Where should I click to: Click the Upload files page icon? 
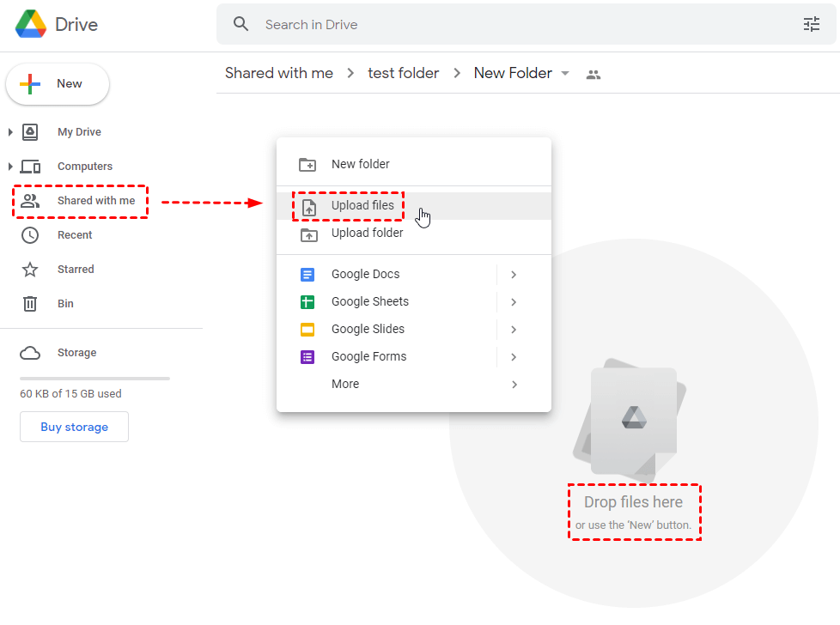309,207
